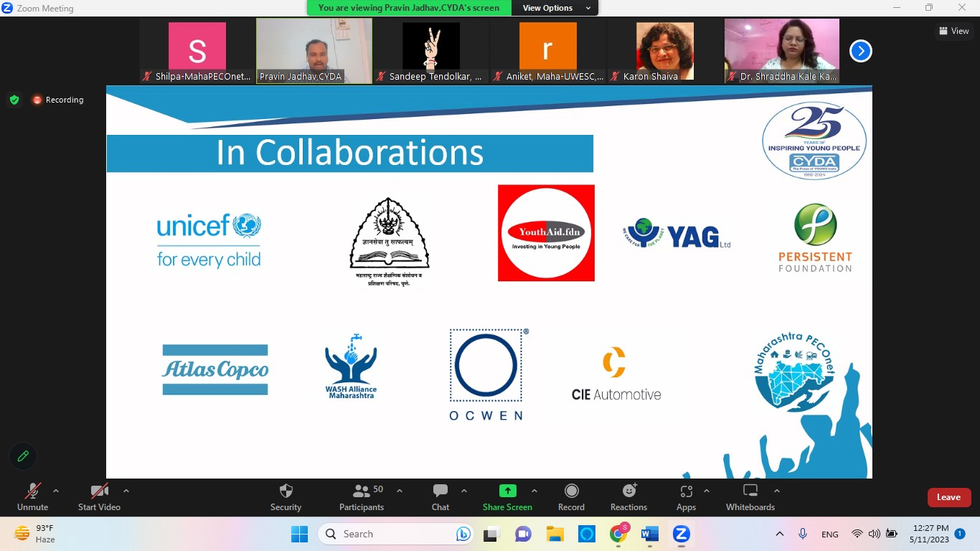Toggle Start Video on

(99, 491)
